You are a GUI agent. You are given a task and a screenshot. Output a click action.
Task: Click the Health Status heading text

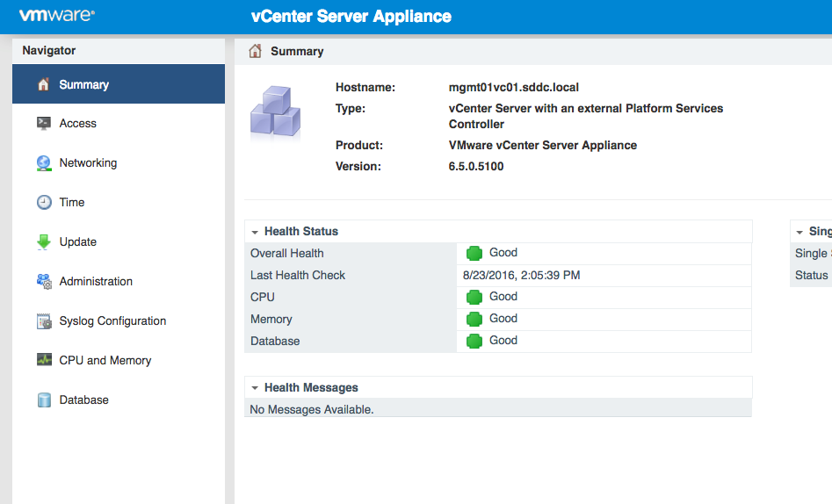point(300,231)
